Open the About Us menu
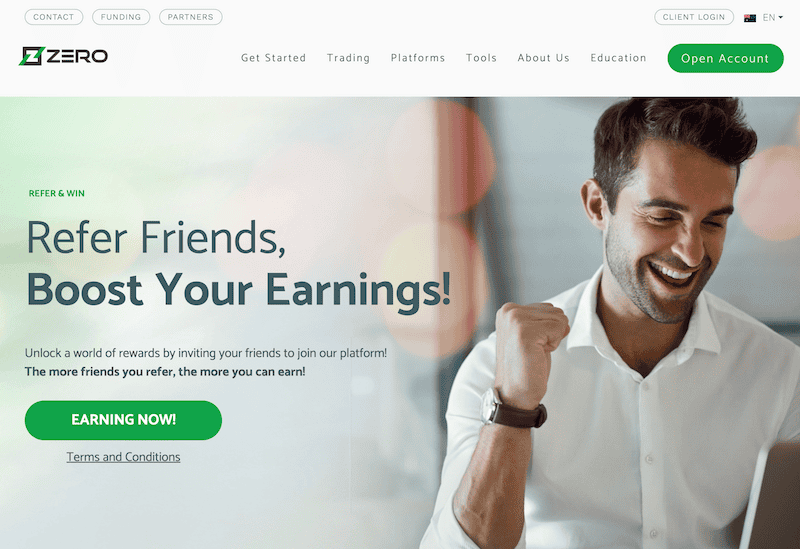Image resolution: width=800 pixels, height=549 pixels. pyautogui.click(x=543, y=58)
